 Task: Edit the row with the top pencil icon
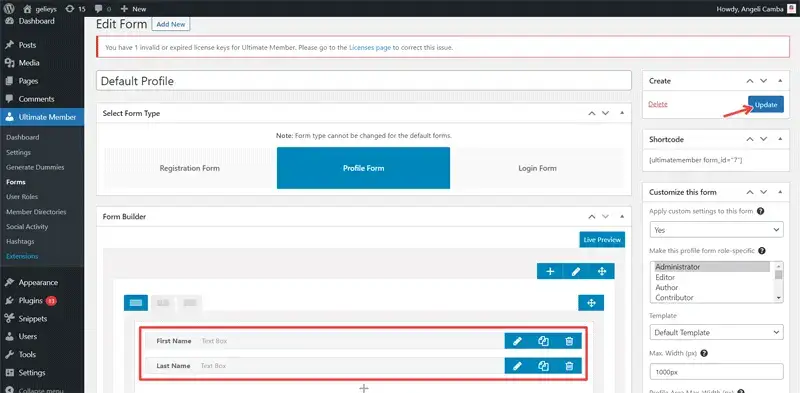tap(576, 272)
